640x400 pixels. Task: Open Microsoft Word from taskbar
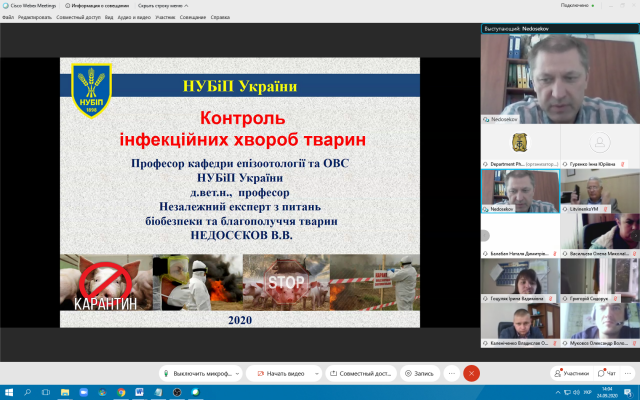point(140,392)
